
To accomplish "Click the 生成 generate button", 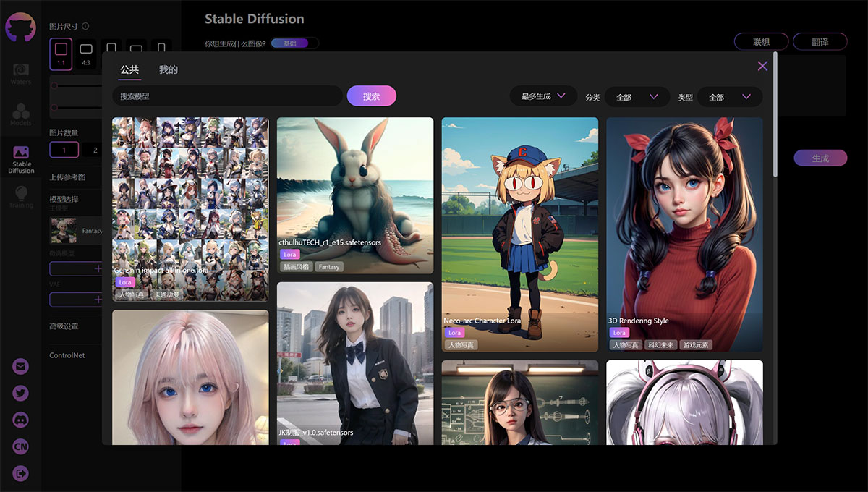I will [x=820, y=158].
